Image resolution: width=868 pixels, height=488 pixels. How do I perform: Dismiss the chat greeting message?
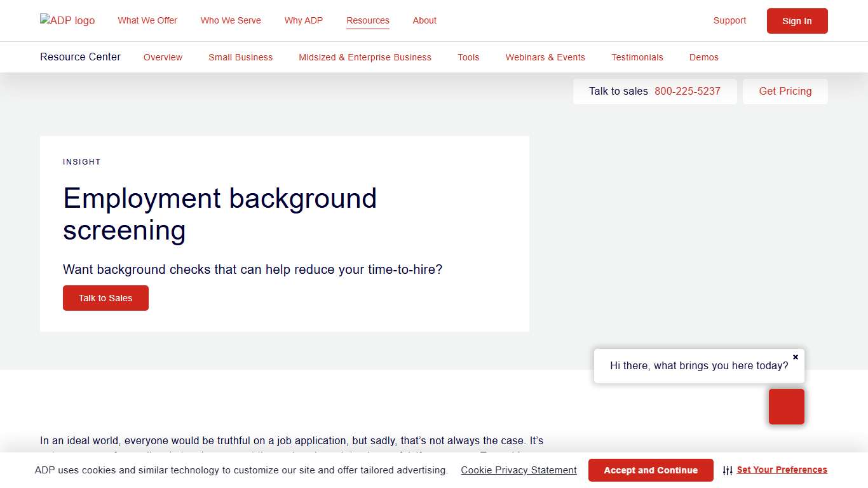[x=795, y=357]
